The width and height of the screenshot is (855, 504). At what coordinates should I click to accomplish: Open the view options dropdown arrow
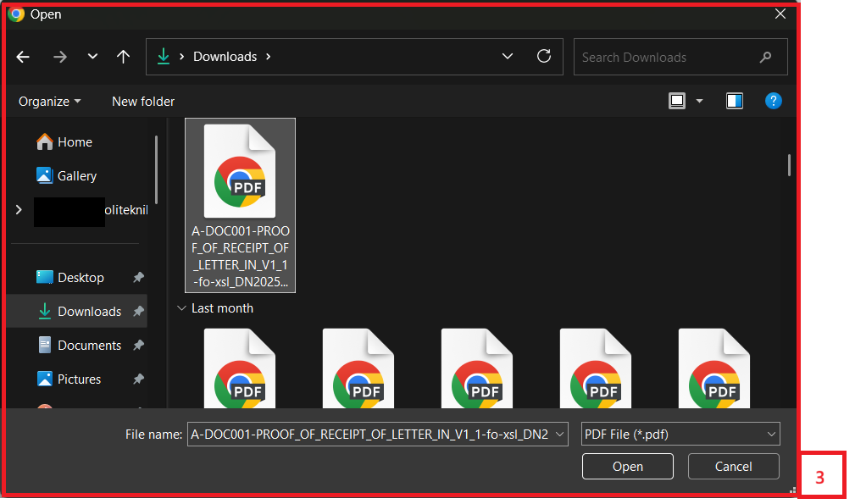[699, 101]
